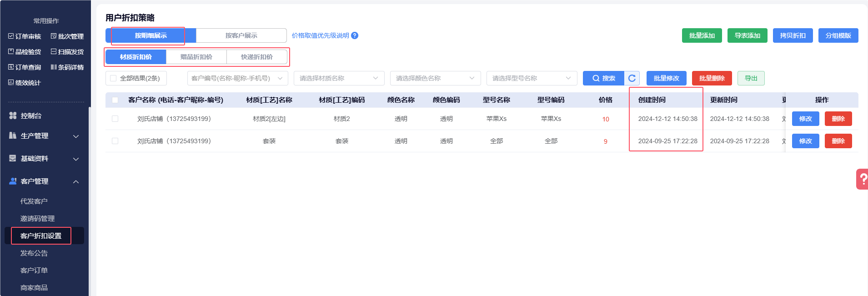Expand the 基础资料 menu chevron
This screenshot has height=296, width=868.
[x=76, y=159]
